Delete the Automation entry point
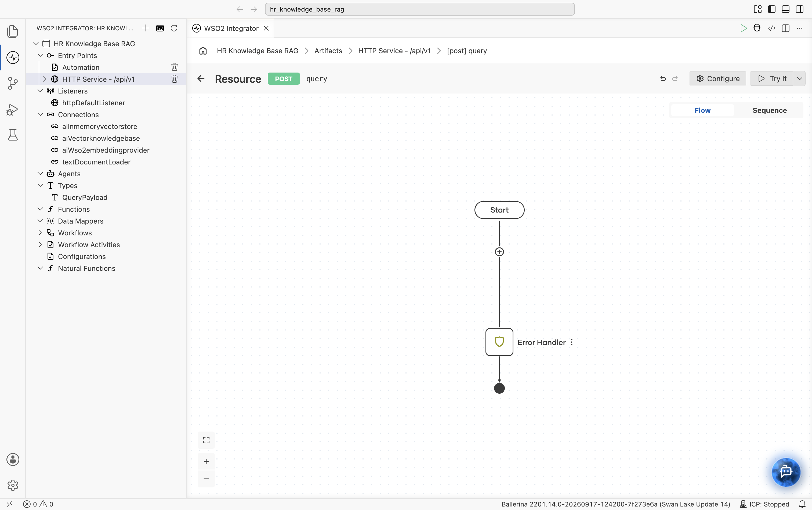Screen dimensions: 812x510 click(174, 67)
